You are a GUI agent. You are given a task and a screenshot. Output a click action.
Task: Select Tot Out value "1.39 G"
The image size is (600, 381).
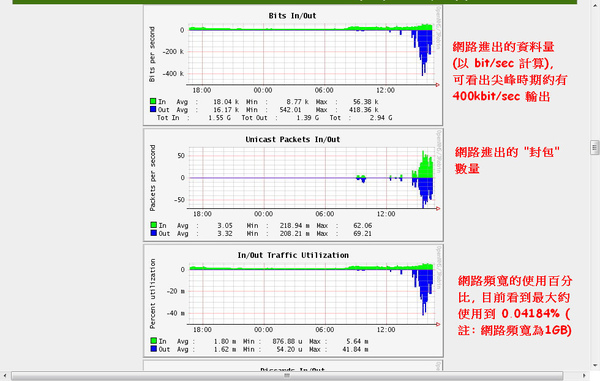308,118
